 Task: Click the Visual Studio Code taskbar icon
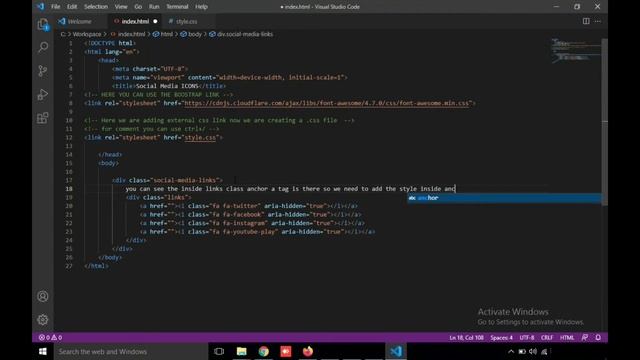396,351
